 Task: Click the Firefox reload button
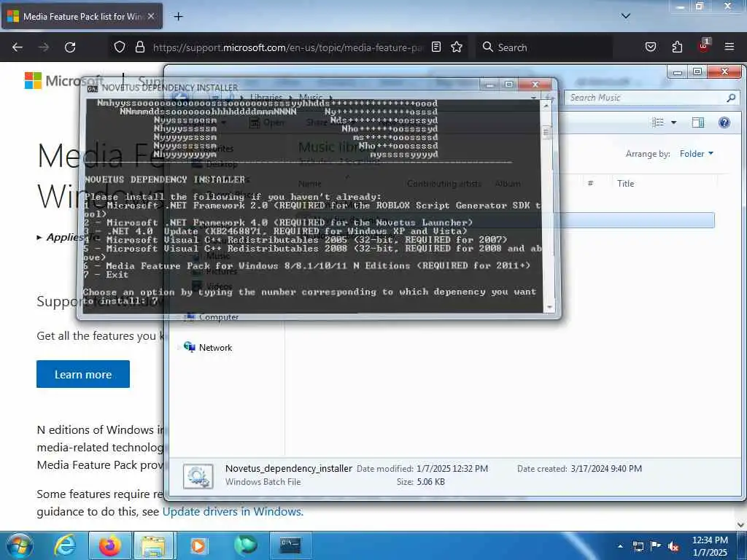(x=70, y=47)
